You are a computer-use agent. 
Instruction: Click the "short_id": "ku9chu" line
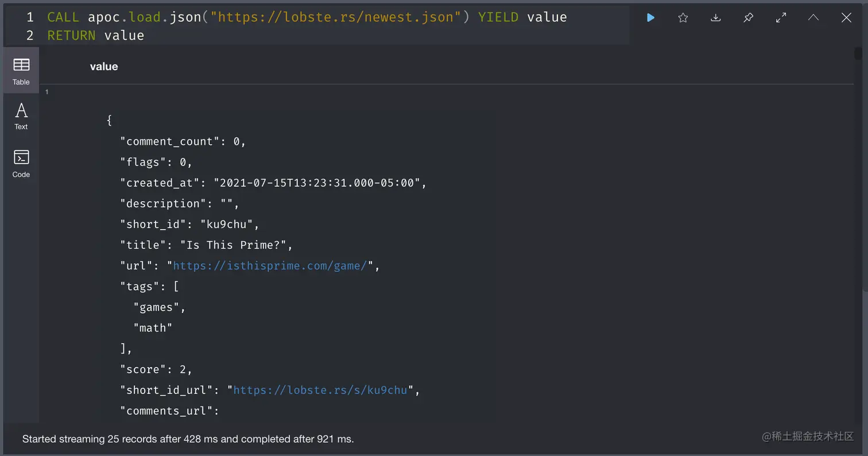tap(190, 225)
